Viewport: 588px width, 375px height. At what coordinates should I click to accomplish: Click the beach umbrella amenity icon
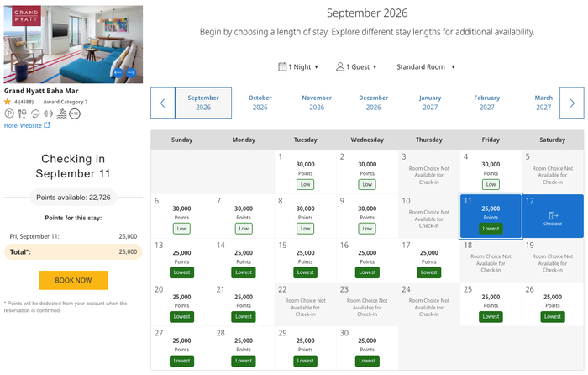35,114
